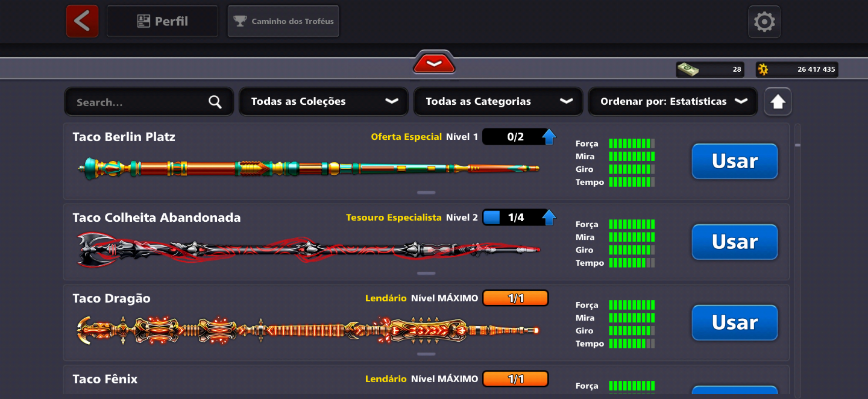The image size is (868, 399).
Task: Use the Taco Colheita Abandonada cue
Action: pyautogui.click(x=735, y=242)
